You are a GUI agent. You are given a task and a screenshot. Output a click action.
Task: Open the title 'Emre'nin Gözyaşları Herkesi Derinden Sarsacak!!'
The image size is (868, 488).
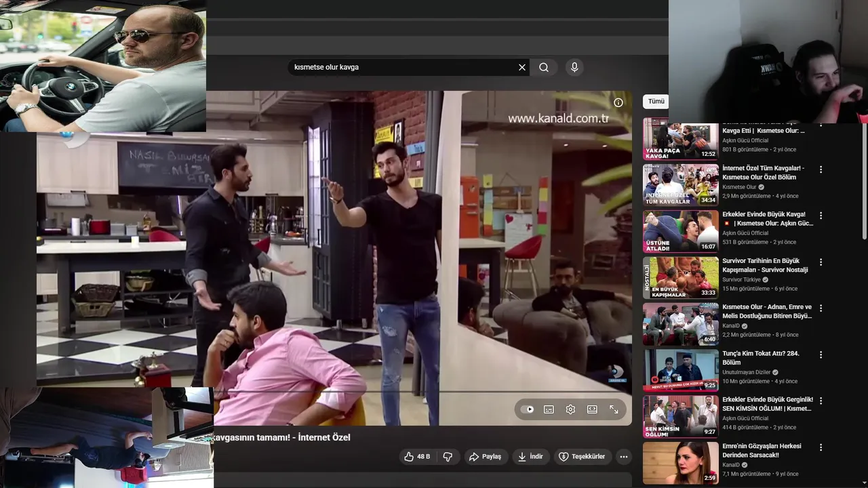[x=762, y=451]
